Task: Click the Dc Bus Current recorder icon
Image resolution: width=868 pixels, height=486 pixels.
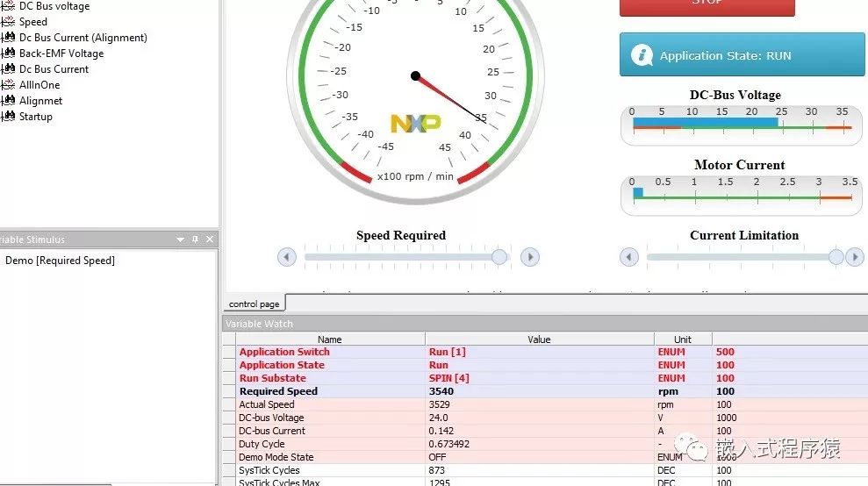Action: 8,69
